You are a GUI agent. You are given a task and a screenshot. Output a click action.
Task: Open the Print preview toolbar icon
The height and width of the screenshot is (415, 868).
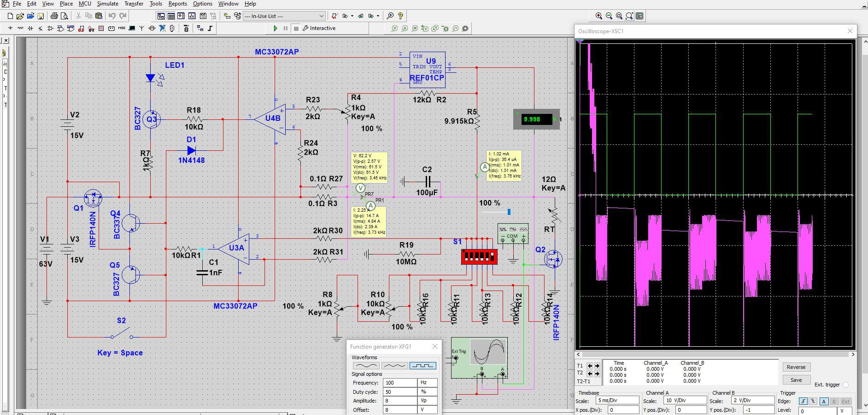pos(65,16)
